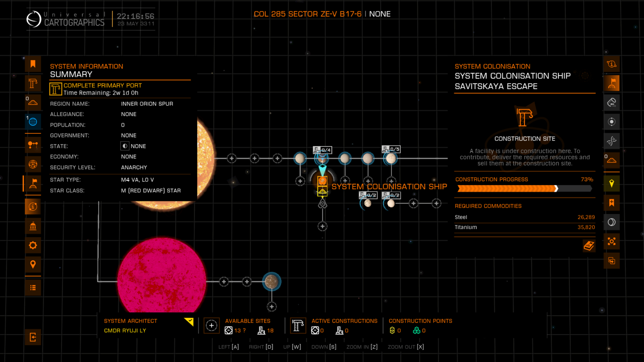Click the State NONE indicator icon
Viewport: 644px width, 362px height.
(125, 146)
